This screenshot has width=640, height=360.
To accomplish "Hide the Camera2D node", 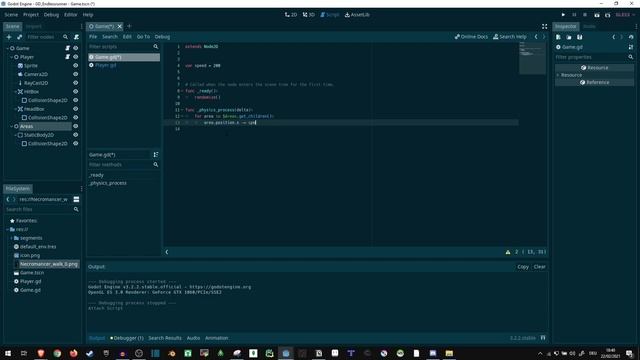I will pos(76,74).
